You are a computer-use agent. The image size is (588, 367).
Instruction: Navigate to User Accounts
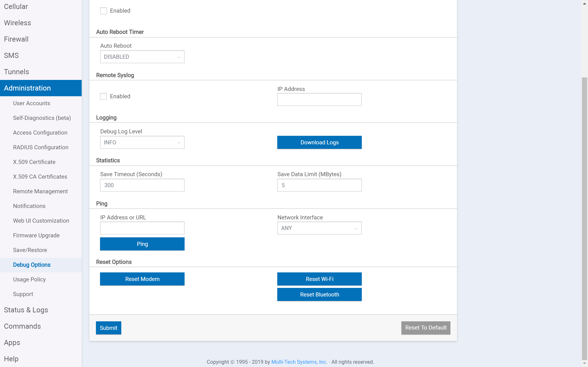tap(32, 103)
